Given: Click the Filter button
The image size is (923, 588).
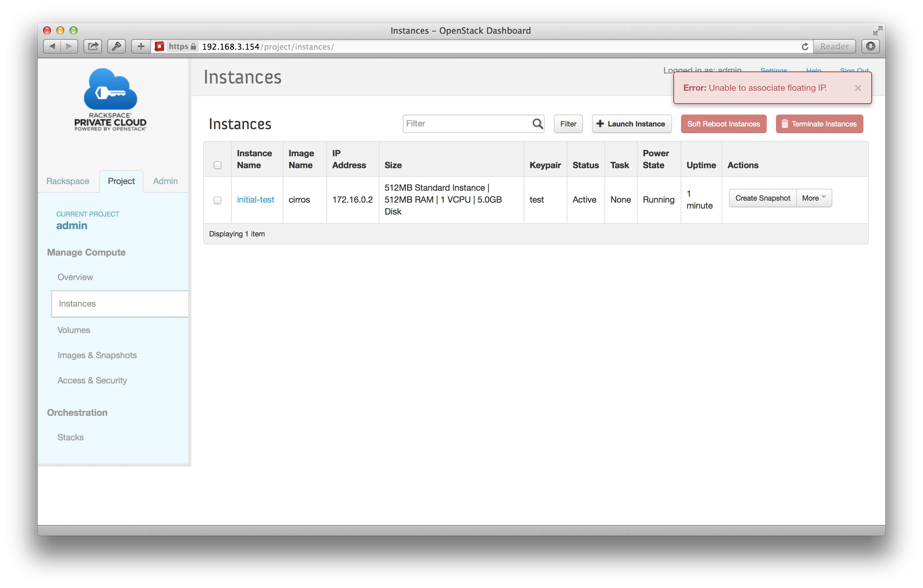Looking at the screenshot, I should (x=568, y=124).
